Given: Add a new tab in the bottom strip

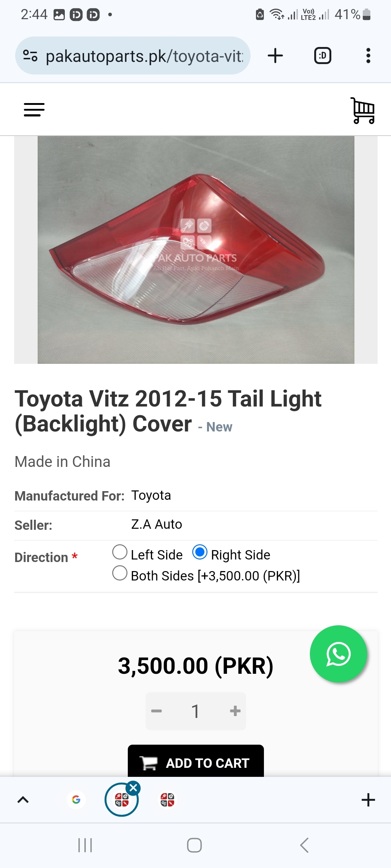Looking at the screenshot, I should [368, 800].
